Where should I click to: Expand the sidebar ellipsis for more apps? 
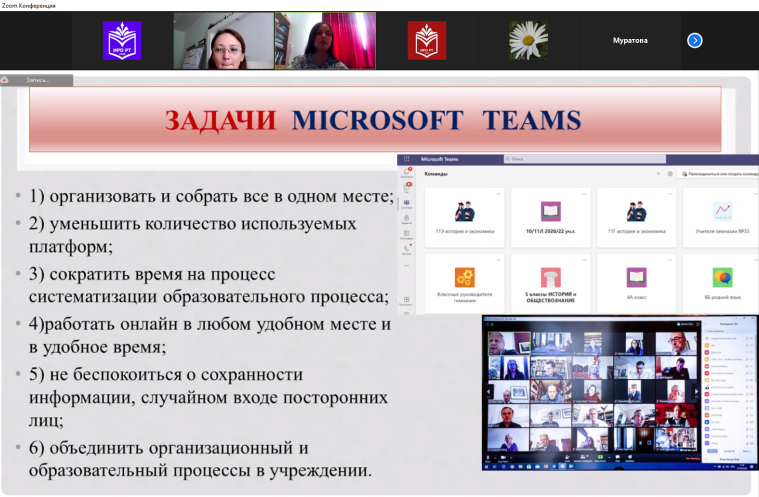click(x=407, y=266)
